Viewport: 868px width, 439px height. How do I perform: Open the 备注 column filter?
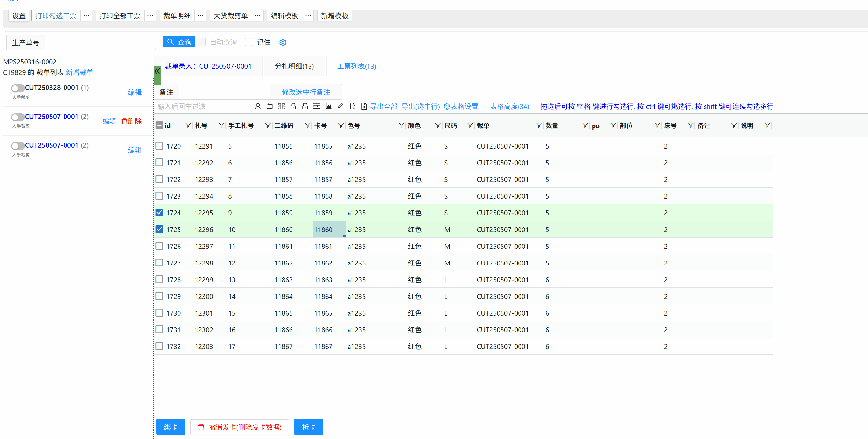(734, 126)
